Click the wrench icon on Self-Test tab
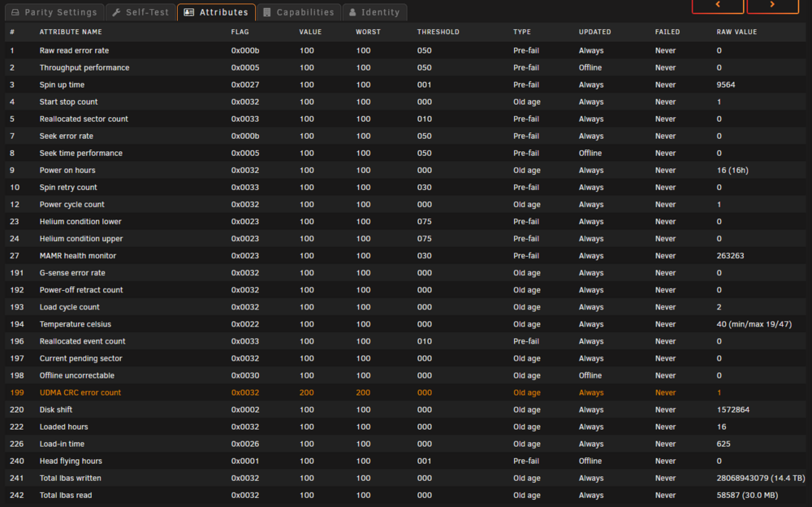This screenshot has height=507, width=812. point(116,12)
